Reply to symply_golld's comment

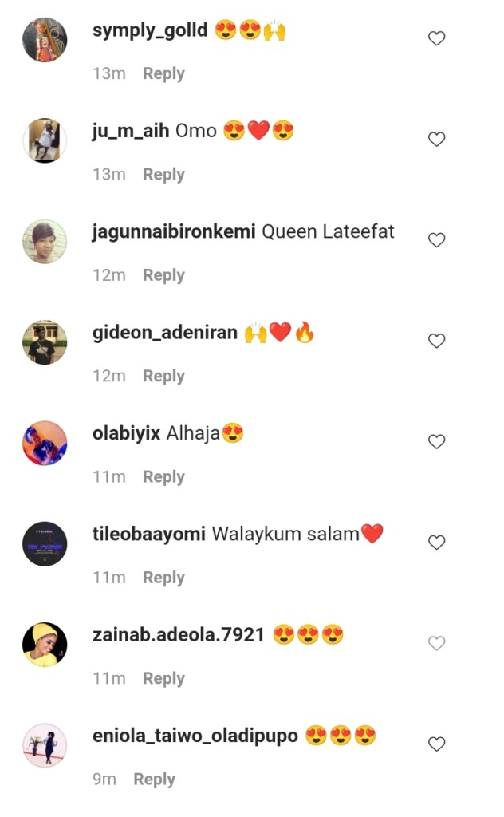pos(163,74)
